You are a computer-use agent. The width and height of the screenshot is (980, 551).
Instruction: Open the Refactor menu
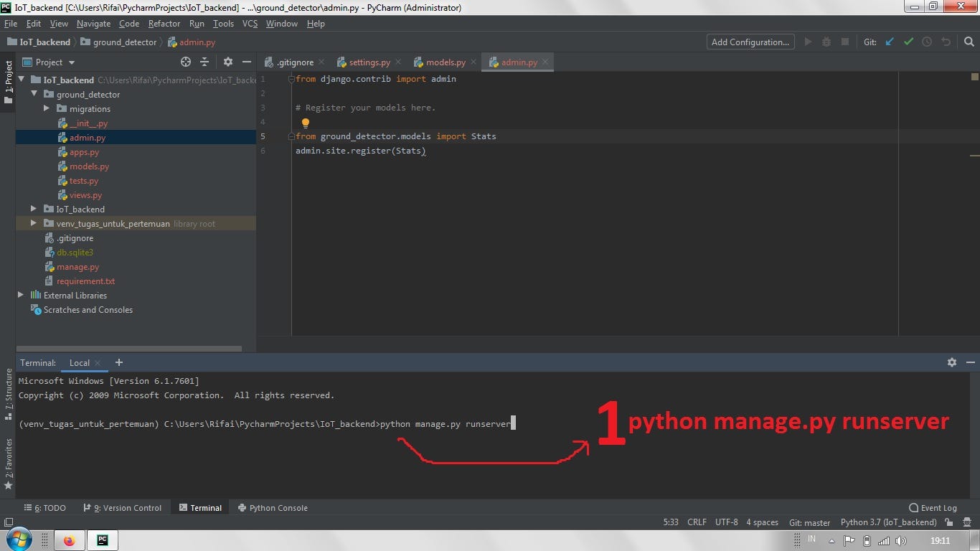coord(164,24)
